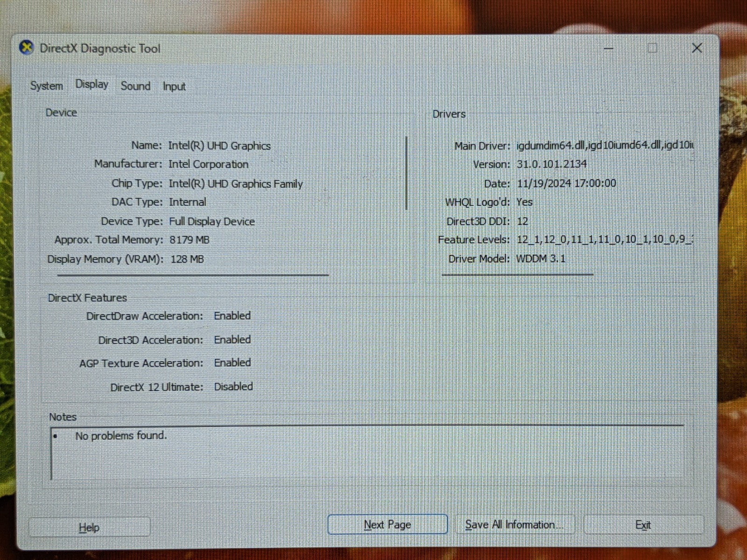Close the DirectX Diagnostic Tool window
The width and height of the screenshot is (747, 560).
tap(697, 48)
